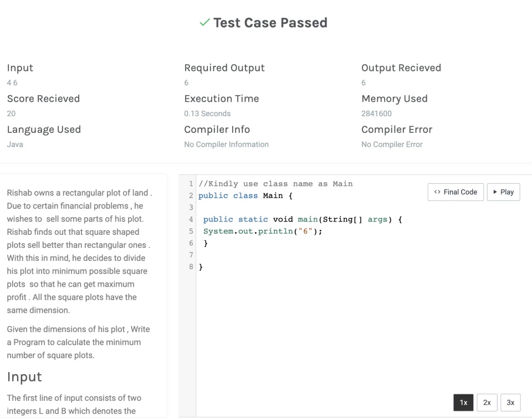Open the Final Code view
The height and width of the screenshot is (418, 532).
point(456,192)
